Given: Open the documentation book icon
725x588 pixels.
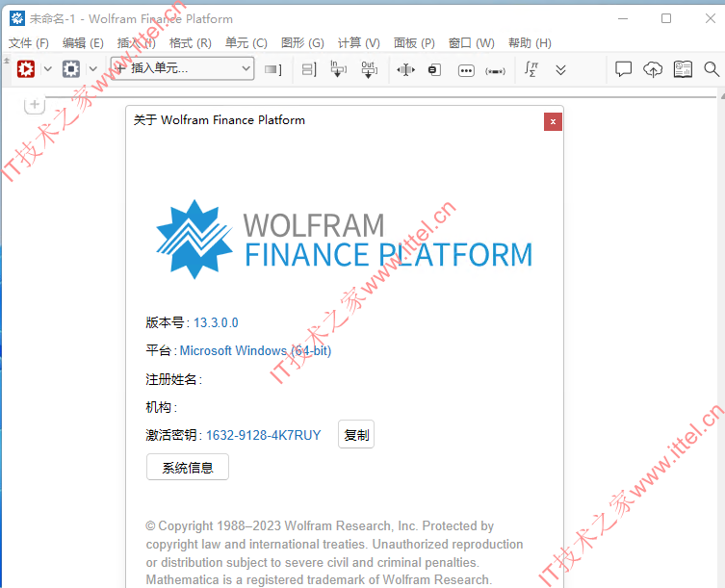Looking at the screenshot, I should pos(683,69).
